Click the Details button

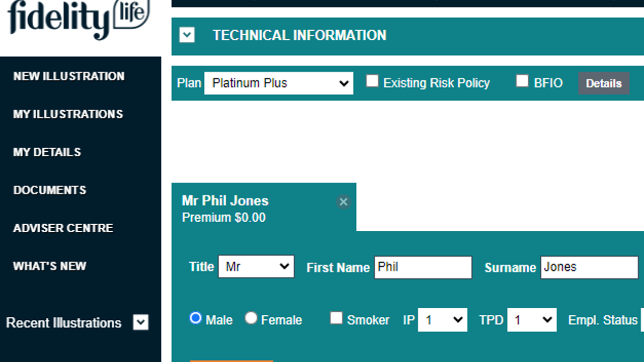[x=603, y=83]
